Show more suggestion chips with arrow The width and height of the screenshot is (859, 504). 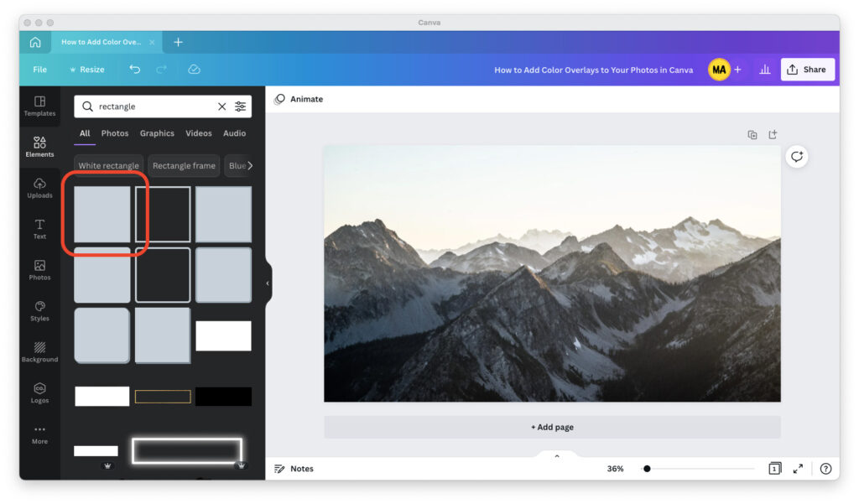[250, 165]
